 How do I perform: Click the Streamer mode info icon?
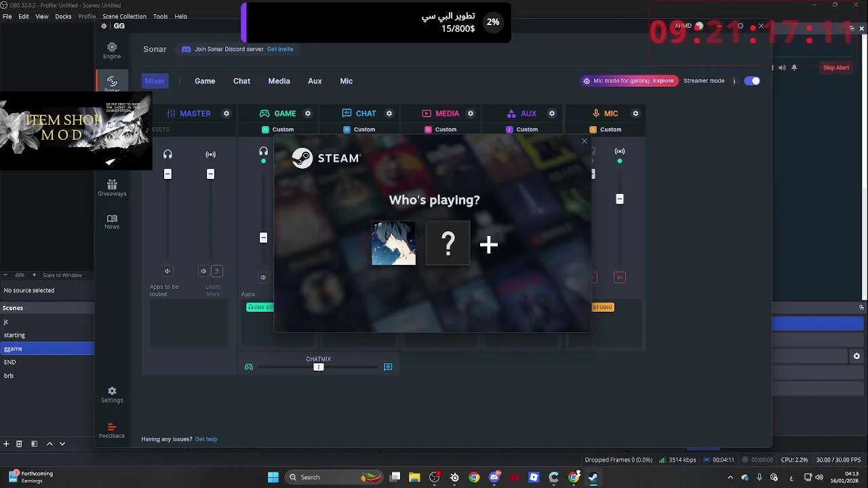(x=734, y=81)
